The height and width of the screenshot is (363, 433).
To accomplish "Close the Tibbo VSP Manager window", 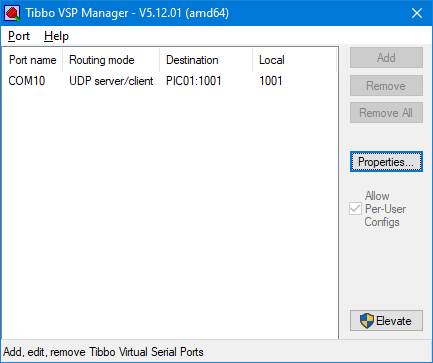I will click(x=417, y=13).
